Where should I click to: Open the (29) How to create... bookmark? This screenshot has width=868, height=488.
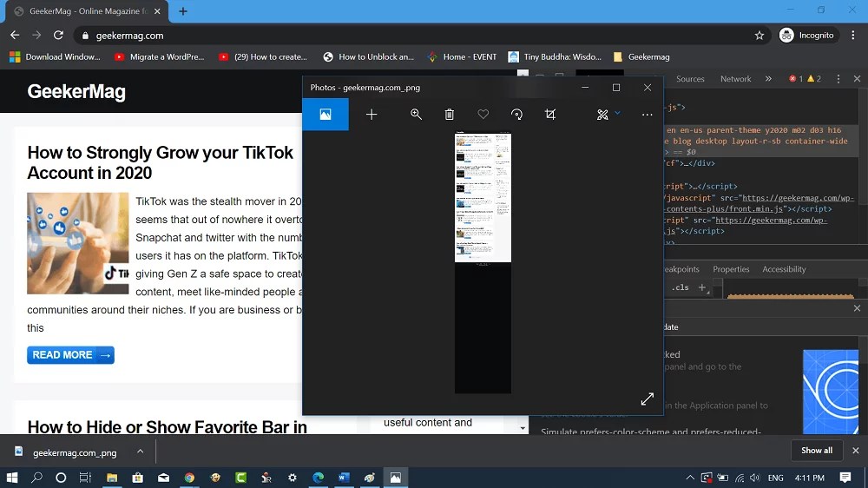[263, 57]
